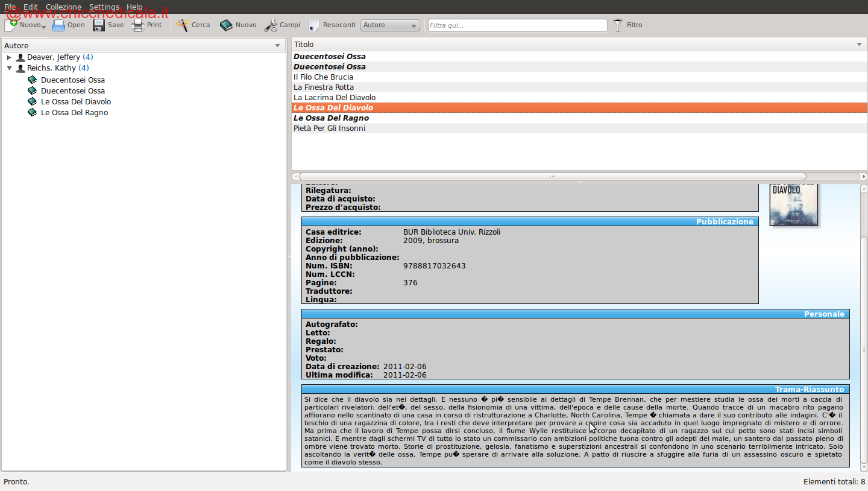Image resolution: width=868 pixels, height=491 pixels.
Task: Click the Open folder toolbar icon
Action: (x=58, y=25)
